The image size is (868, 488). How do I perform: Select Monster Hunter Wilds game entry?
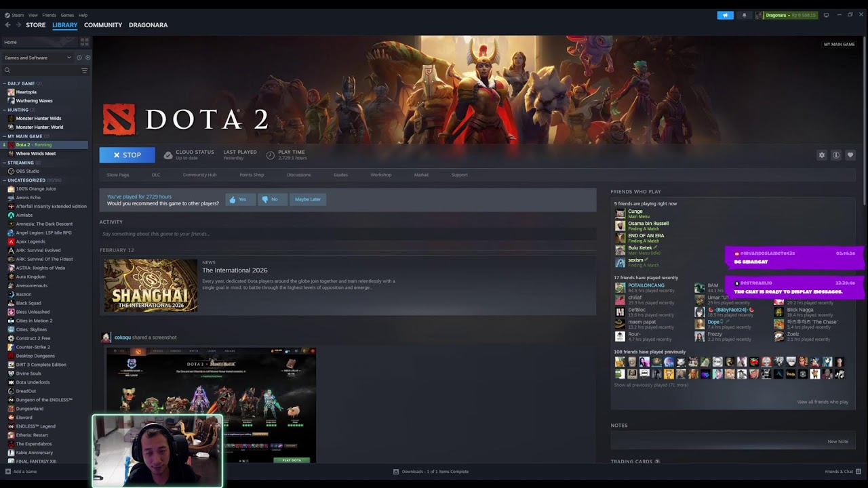[x=39, y=119]
